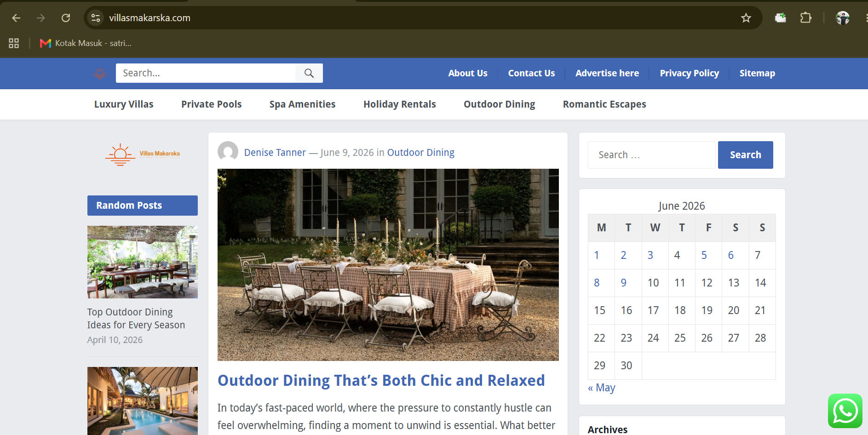Open the Luxury Villas menu

(124, 104)
